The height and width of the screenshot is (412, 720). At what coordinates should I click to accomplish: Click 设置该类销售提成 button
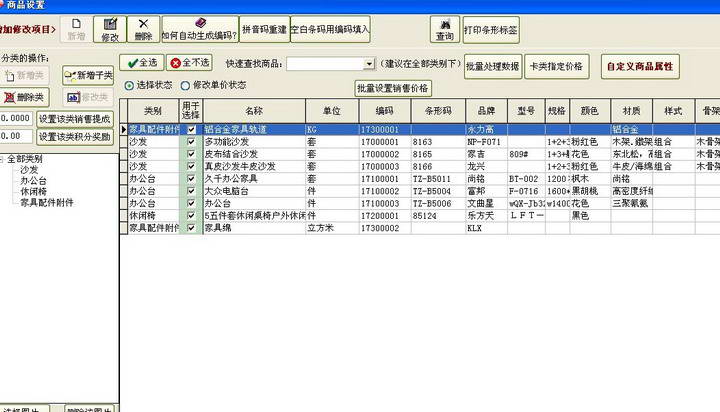(75, 119)
